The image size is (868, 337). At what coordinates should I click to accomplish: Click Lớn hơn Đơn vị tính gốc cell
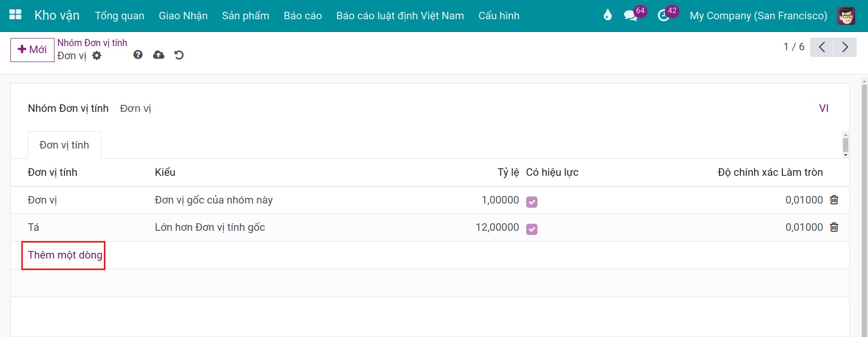210,227
